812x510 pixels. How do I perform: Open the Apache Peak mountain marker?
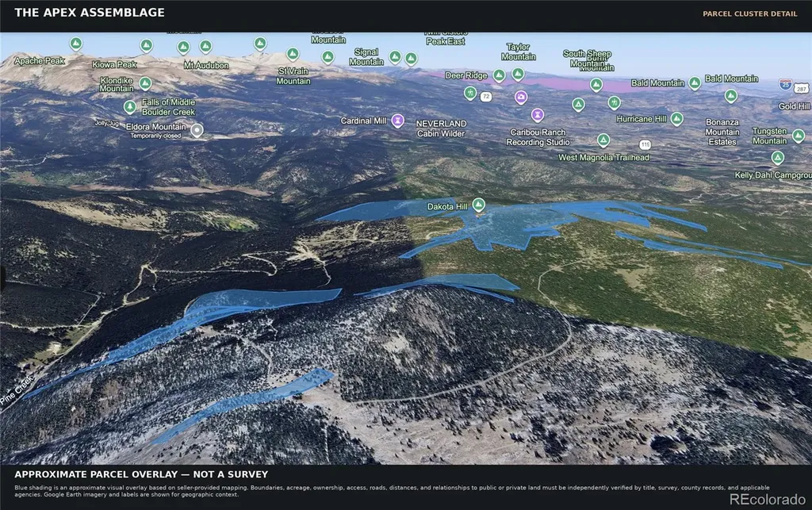[76, 44]
